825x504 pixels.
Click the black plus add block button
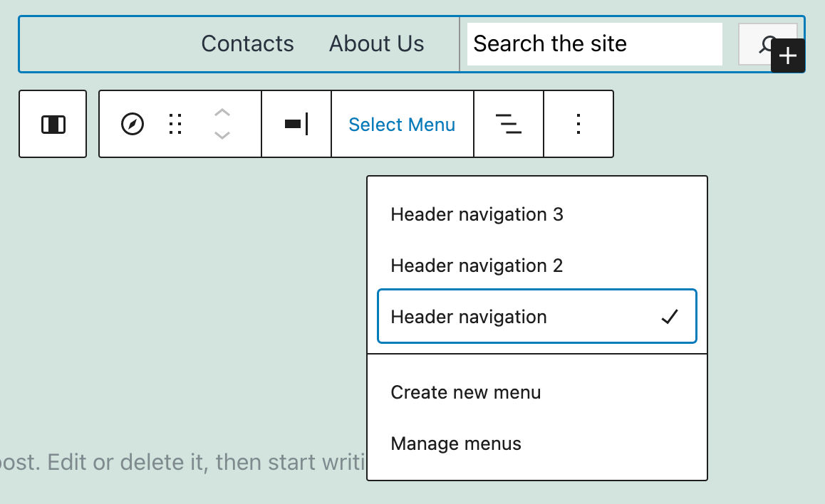click(787, 56)
